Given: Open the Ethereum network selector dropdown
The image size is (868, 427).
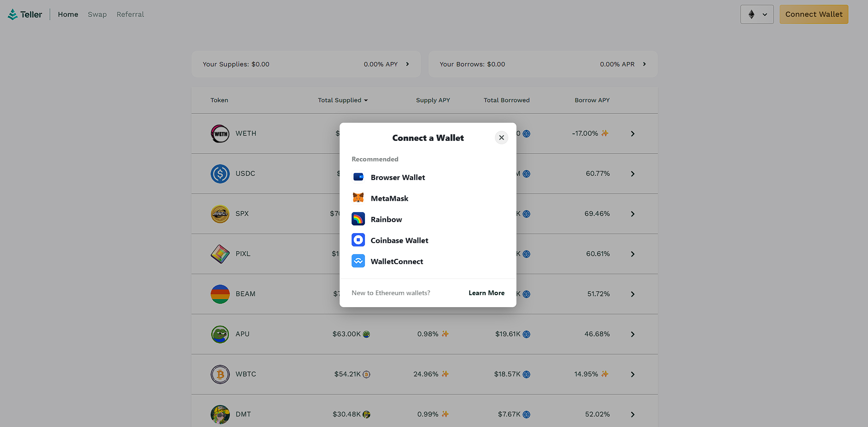Looking at the screenshot, I should (x=757, y=14).
